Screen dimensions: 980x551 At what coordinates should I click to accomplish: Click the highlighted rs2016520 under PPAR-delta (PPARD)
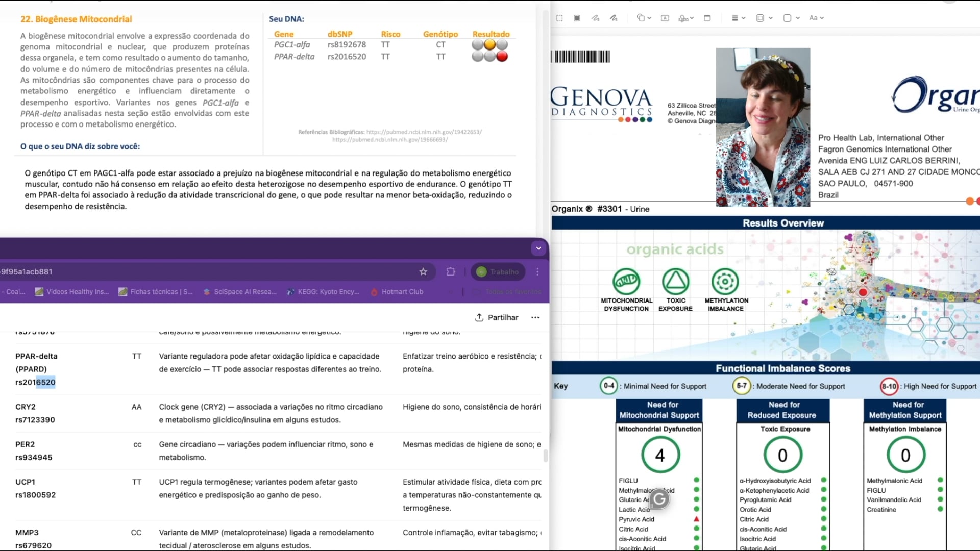point(35,382)
